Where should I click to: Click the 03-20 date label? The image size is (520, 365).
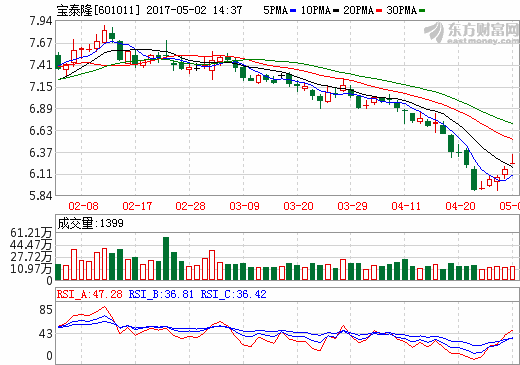298,206
